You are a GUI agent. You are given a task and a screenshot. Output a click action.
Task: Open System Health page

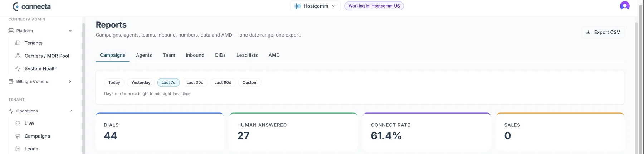(40, 69)
